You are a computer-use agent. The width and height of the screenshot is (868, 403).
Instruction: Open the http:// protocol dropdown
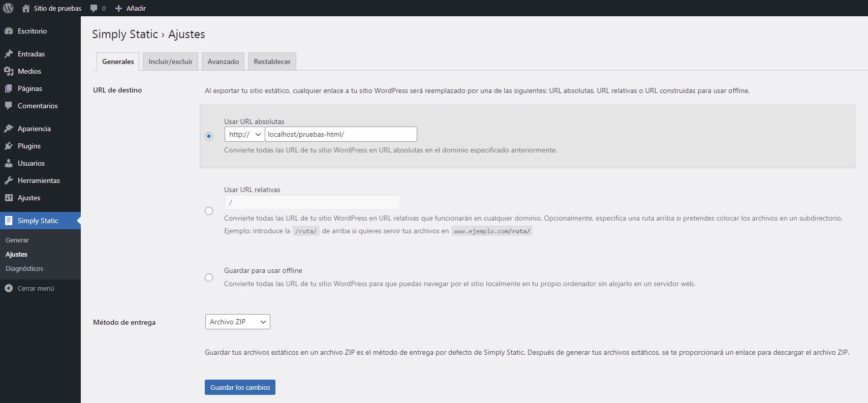pos(244,134)
